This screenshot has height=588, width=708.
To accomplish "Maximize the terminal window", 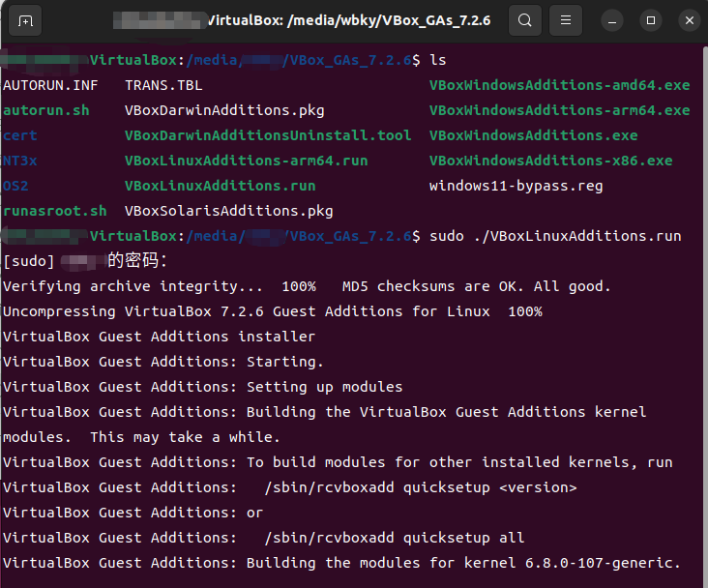I will coord(651,20).
